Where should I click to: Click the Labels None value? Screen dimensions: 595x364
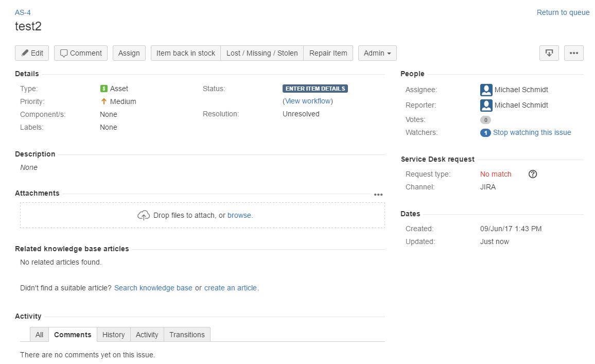pos(109,127)
